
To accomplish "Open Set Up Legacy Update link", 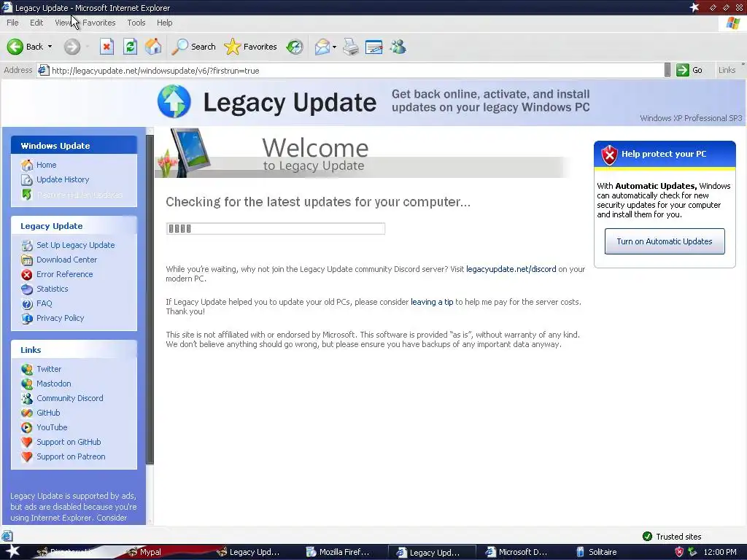I will (76, 245).
